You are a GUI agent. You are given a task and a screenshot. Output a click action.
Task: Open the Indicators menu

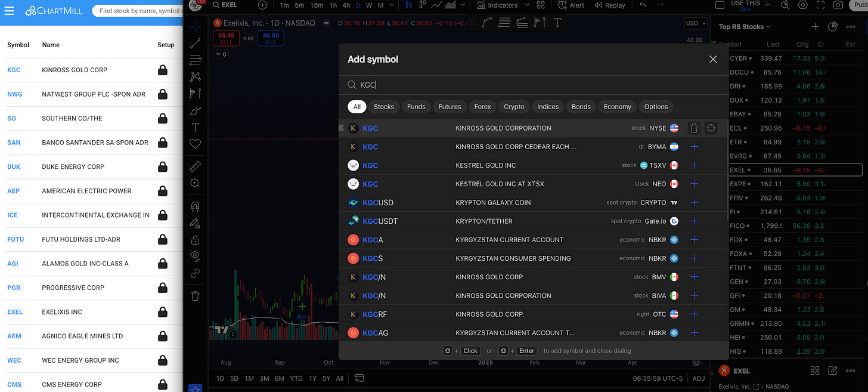497,5
